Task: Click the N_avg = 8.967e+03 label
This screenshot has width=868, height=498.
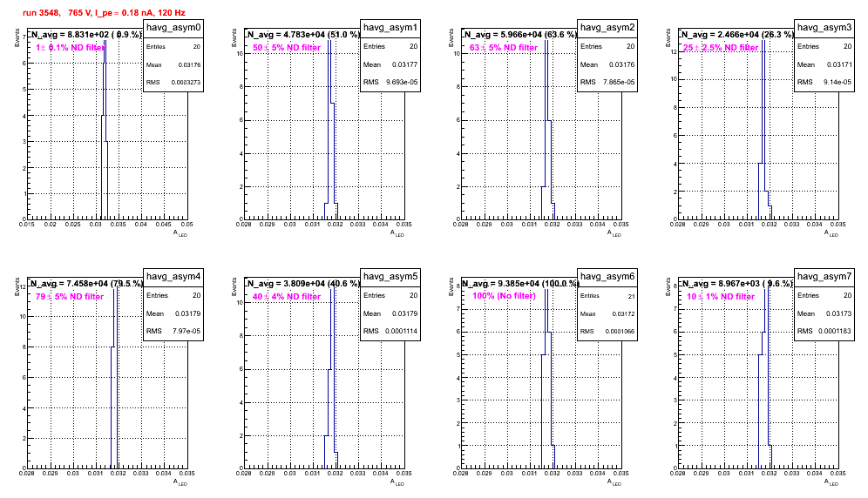Action: [737, 283]
